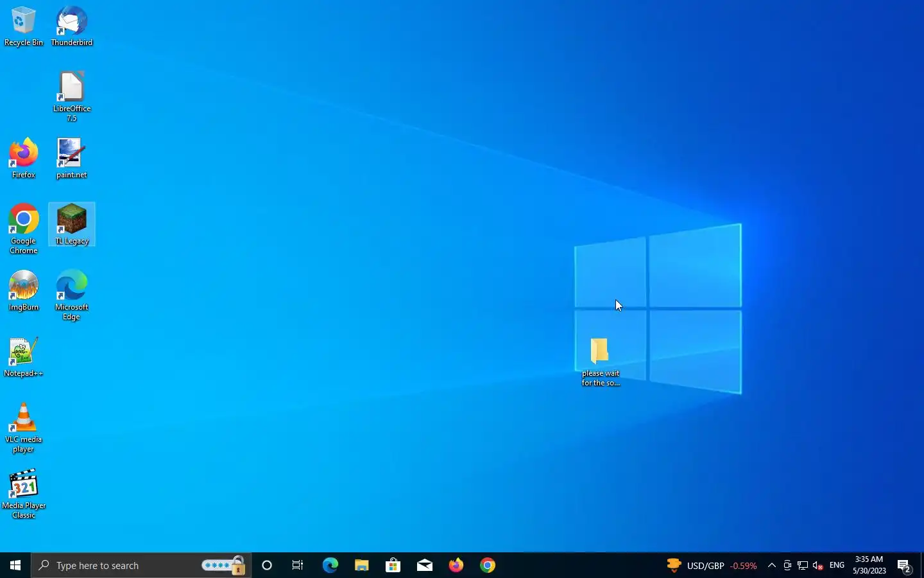Select the Notepad++ shortcut
Image resolution: width=924 pixels, height=578 pixels.
coord(24,357)
